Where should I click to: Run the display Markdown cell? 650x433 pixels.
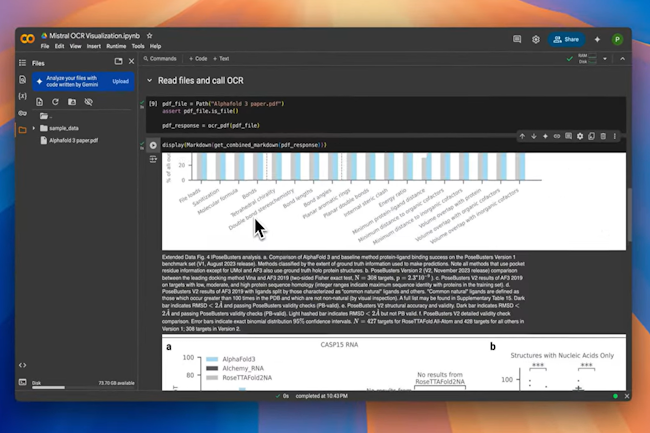tap(153, 145)
